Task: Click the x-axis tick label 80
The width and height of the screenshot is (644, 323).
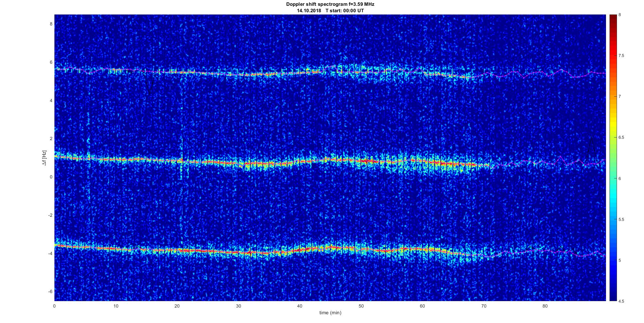Action: [x=545, y=306]
